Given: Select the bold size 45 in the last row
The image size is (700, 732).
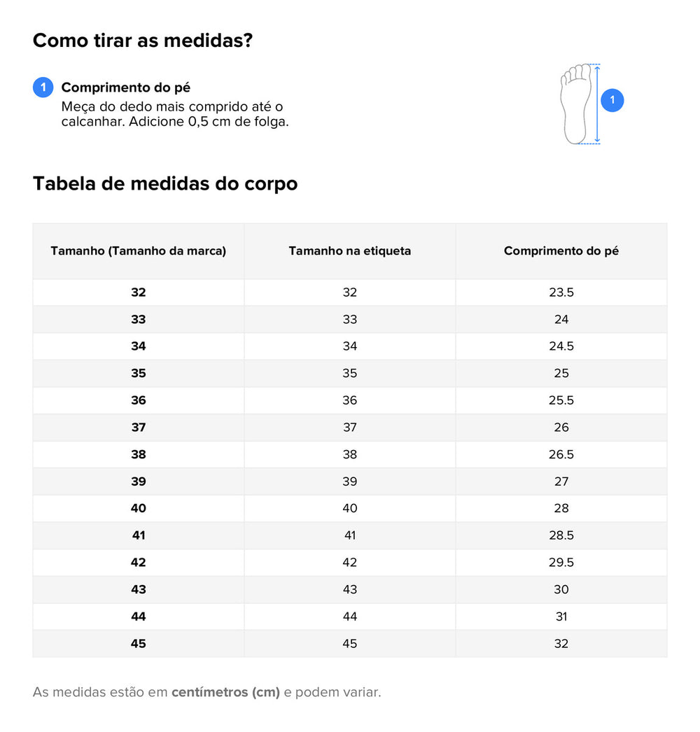Looking at the screenshot, I should point(139,644).
